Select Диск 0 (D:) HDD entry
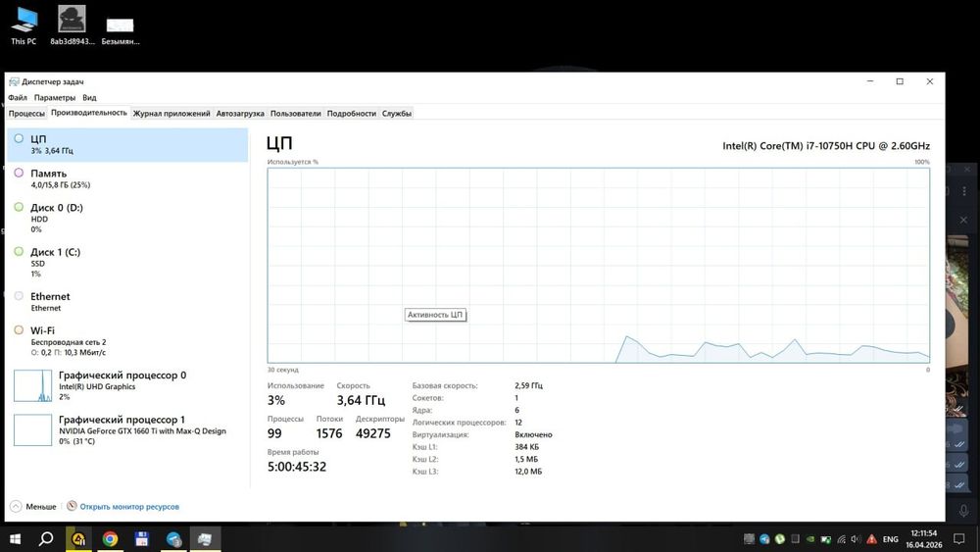Screen dimensions: 980x552 point(127,219)
